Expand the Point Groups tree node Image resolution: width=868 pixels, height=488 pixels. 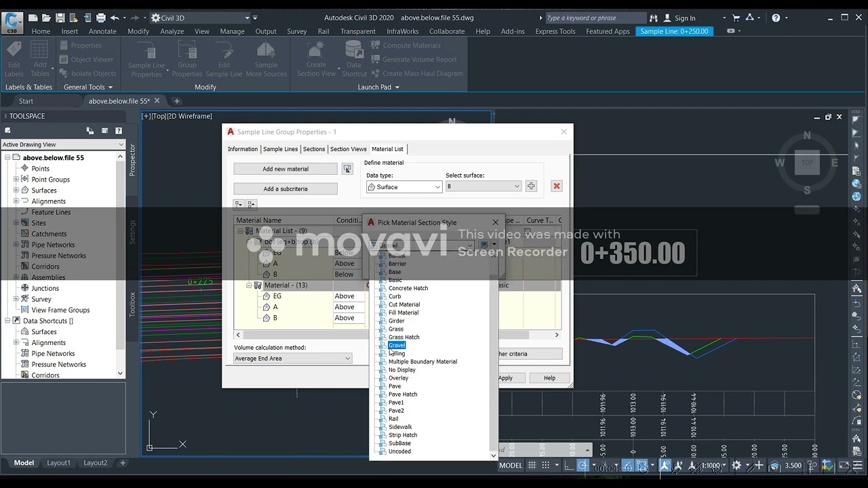16,180
